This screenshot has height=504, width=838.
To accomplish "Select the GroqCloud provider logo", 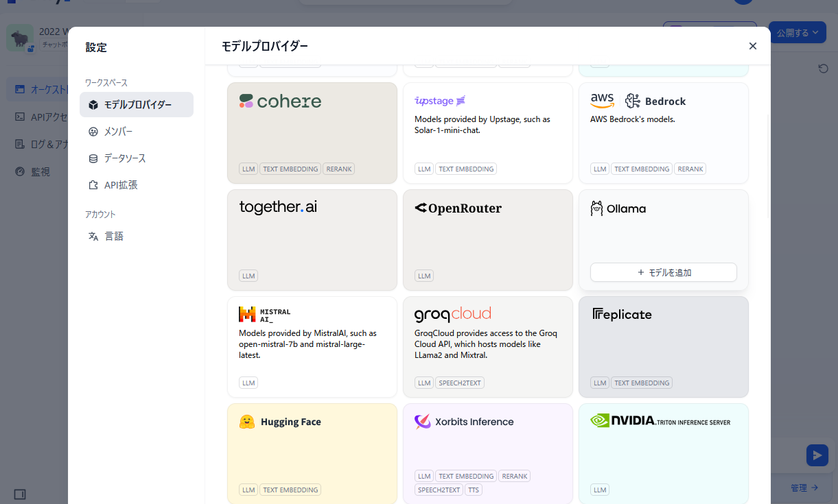I will pos(453,315).
